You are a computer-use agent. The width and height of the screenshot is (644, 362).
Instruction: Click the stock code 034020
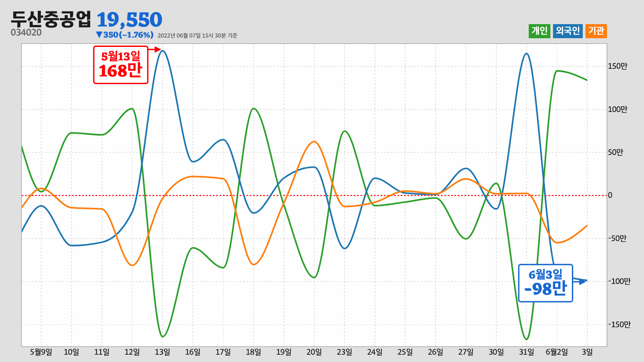(26, 33)
